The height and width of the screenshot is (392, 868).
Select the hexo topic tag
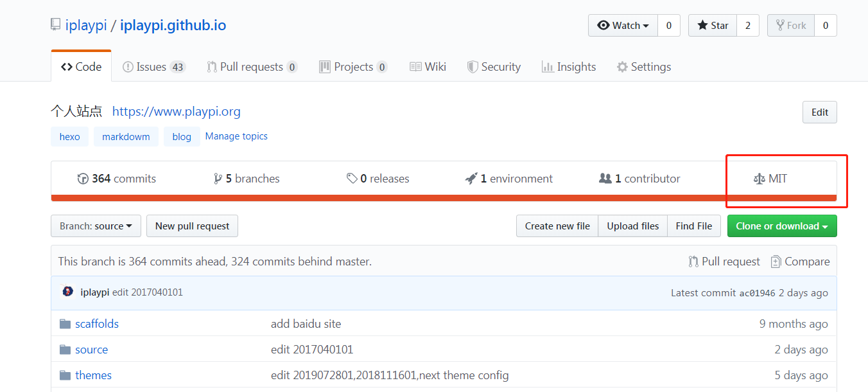tap(70, 136)
